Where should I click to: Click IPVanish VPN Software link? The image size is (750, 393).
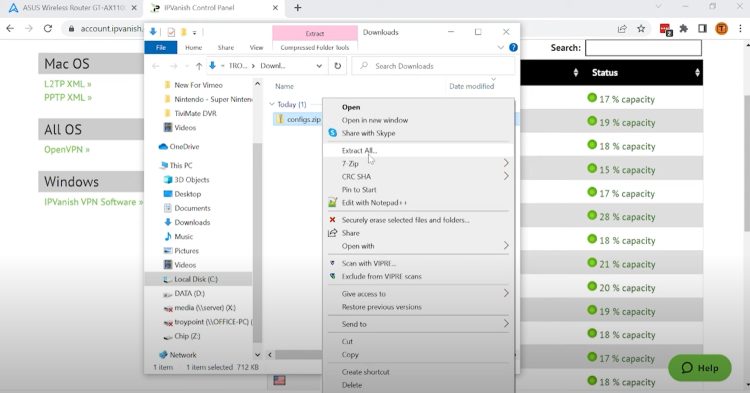pyautogui.click(x=93, y=202)
